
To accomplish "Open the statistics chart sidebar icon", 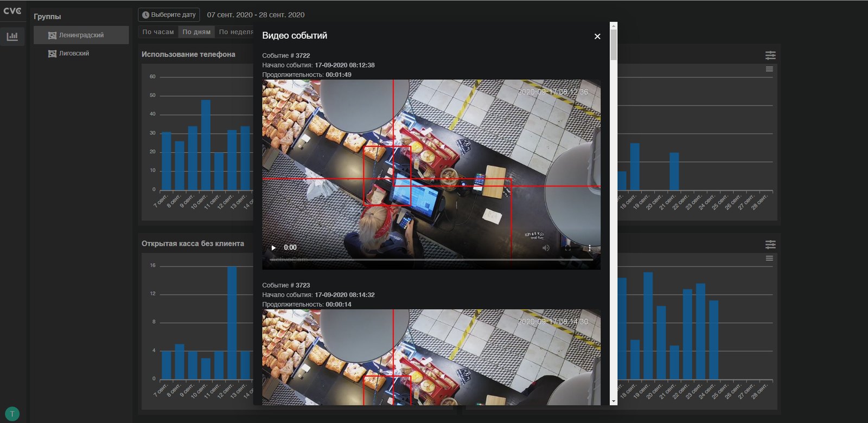I will (12, 36).
